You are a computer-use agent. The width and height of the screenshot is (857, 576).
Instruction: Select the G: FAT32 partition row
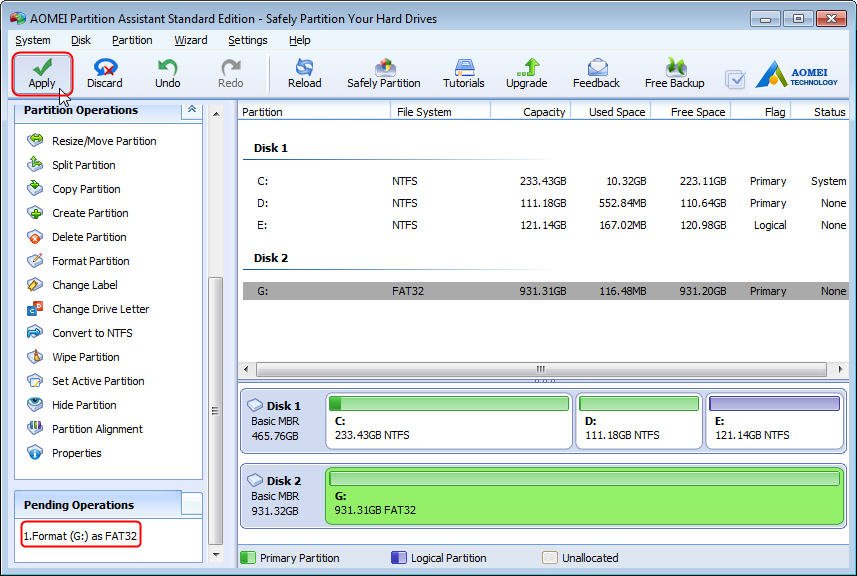[544, 291]
